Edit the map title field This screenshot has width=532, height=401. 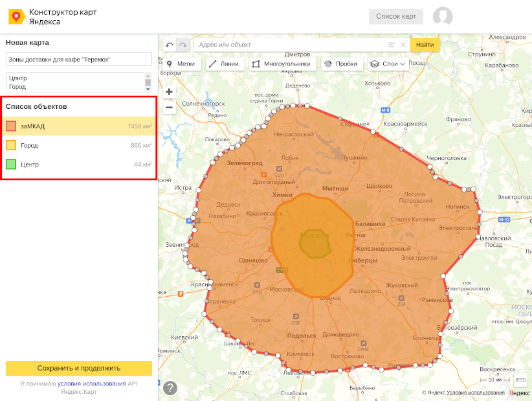pyautogui.click(x=79, y=60)
